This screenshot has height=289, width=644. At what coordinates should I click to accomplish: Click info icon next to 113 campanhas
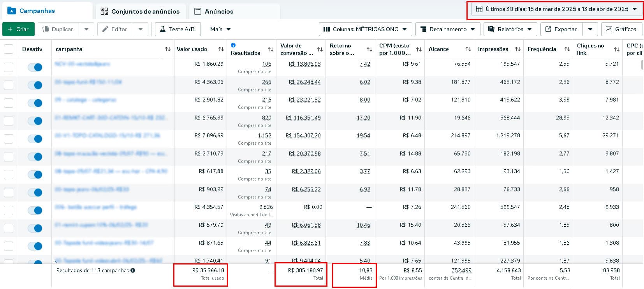(133, 270)
